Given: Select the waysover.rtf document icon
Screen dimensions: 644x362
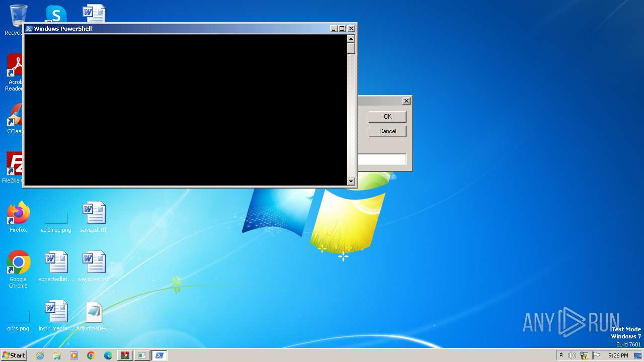Looking at the screenshot, I should click(94, 266).
